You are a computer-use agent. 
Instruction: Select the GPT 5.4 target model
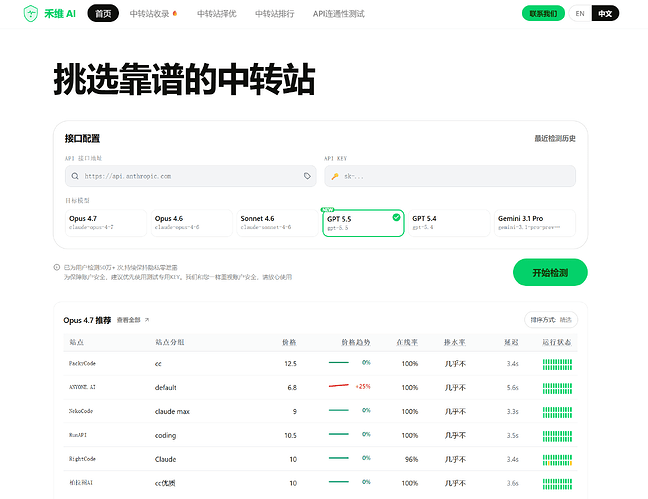[449, 223]
